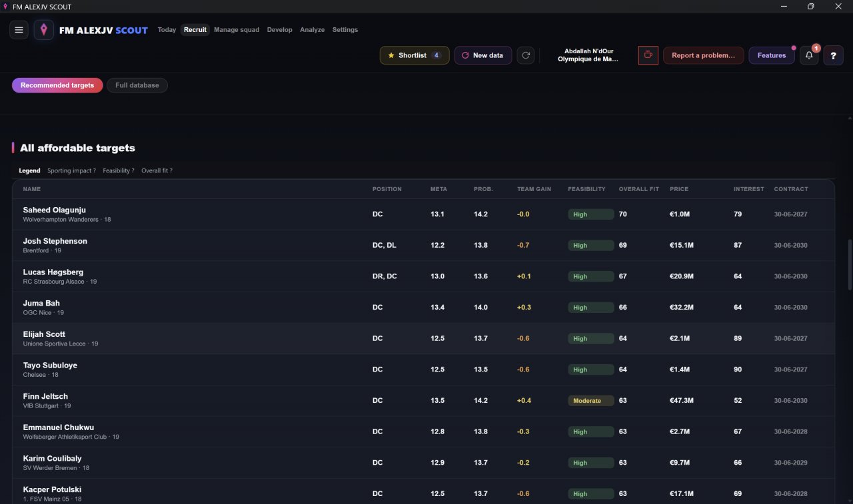Click the refresh data icon button
853x504 pixels.
[526, 55]
